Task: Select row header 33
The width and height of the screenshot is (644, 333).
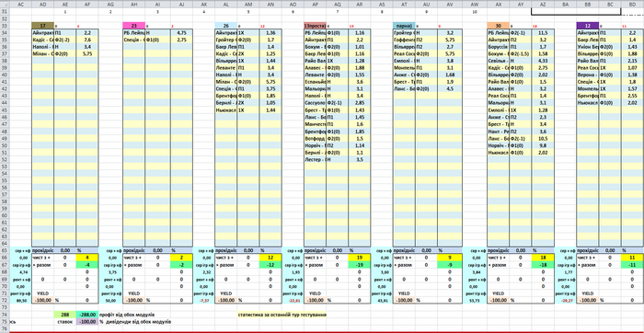Action: tap(5, 26)
